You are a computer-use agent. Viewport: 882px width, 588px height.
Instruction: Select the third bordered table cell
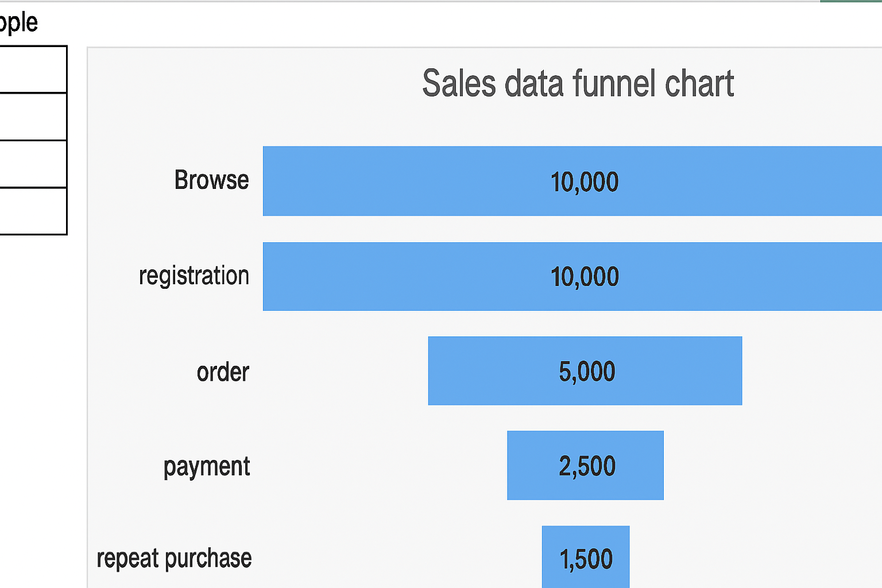[x=32, y=164]
